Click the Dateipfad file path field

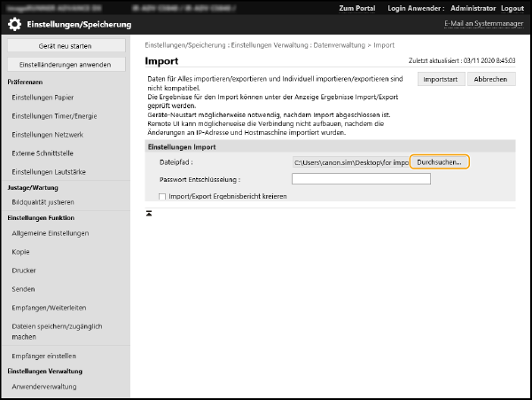tap(350, 162)
